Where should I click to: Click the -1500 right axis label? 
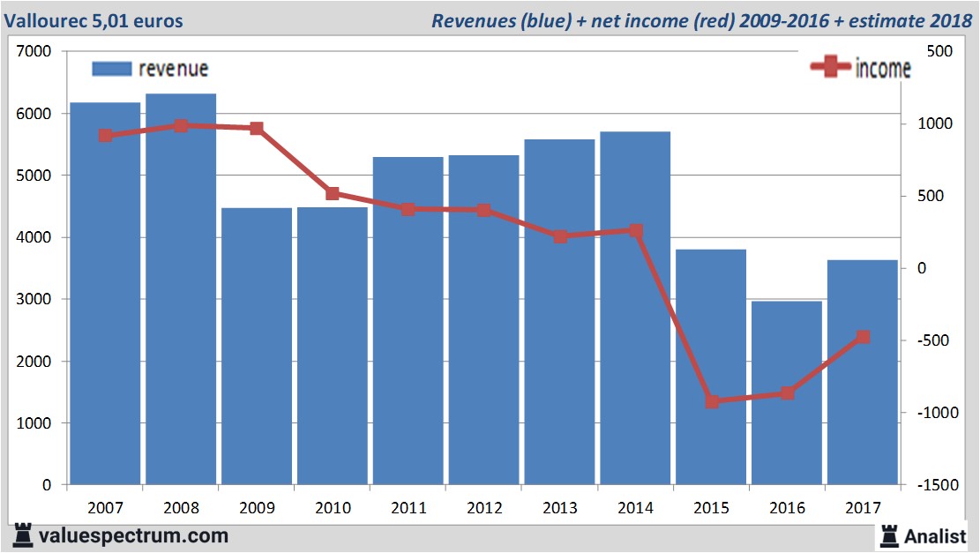point(938,485)
